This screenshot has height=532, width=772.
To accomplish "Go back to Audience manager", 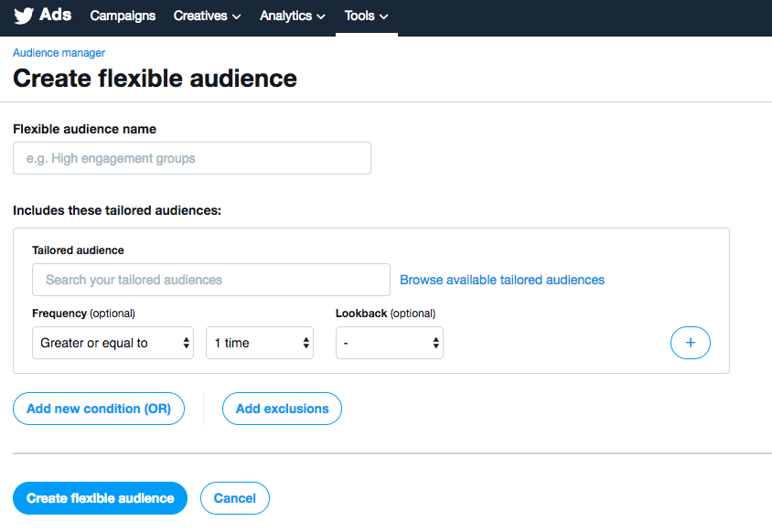I will pyautogui.click(x=59, y=53).
